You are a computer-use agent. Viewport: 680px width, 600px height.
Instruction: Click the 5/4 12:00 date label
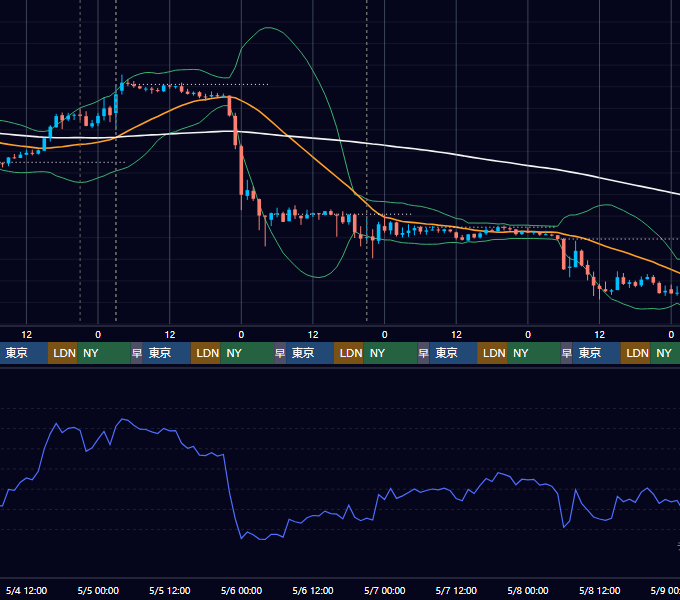[26, 590]
